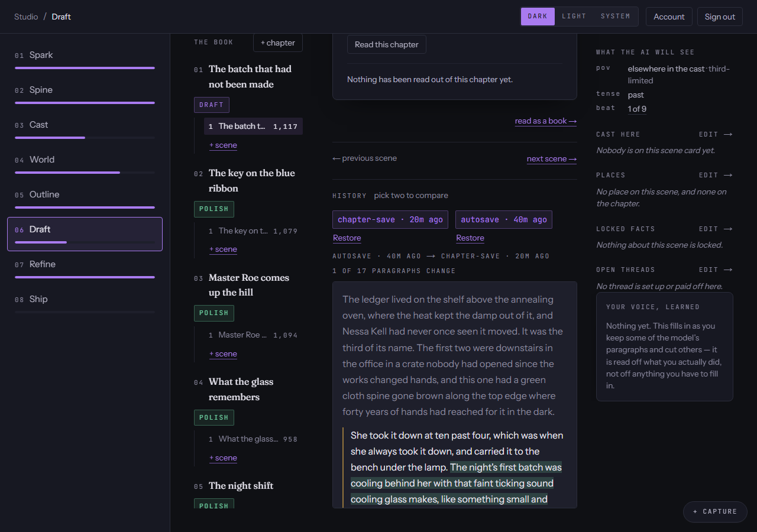Open the Account page
This screenshot has width=757, height=532.
coord(669,17)
